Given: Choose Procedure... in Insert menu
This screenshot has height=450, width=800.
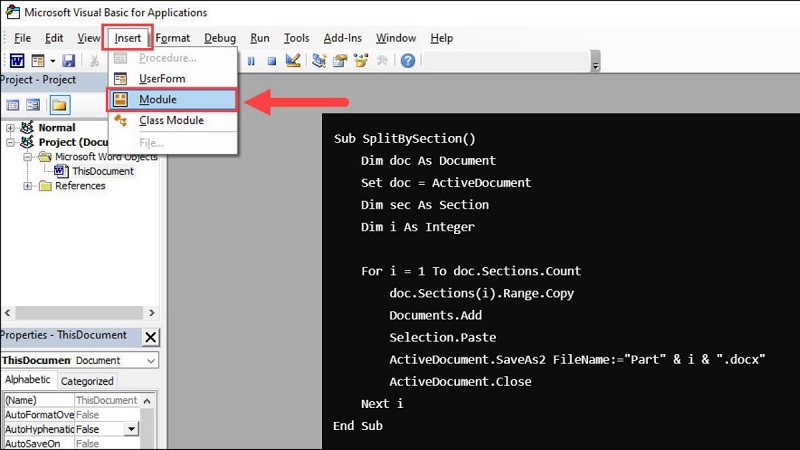Looking at the screenshot, I should [173, 58].
